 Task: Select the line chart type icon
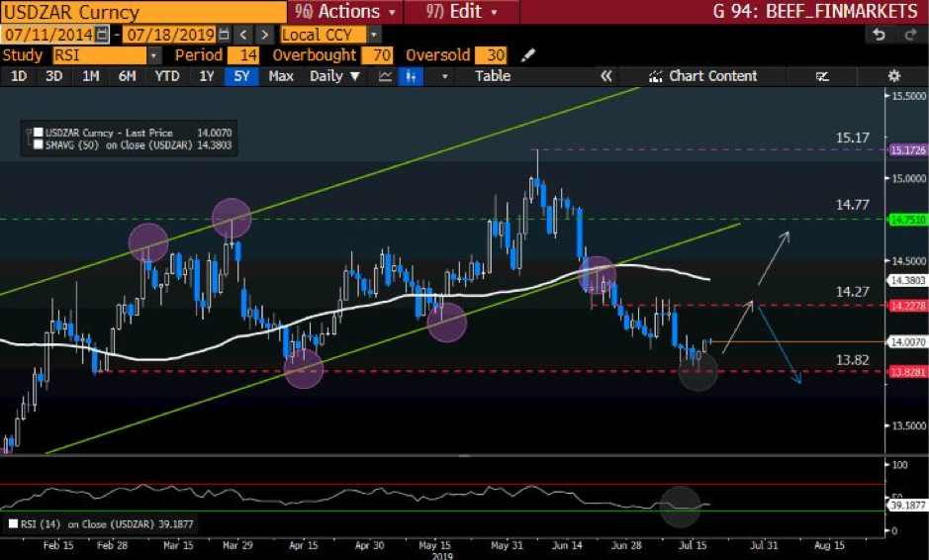tap(386, 76)
